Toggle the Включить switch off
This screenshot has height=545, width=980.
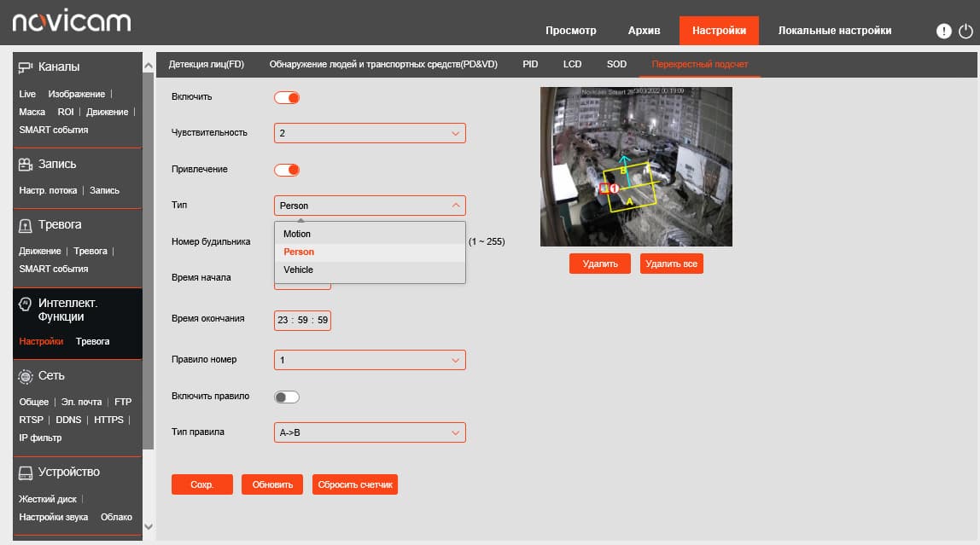point(287,97)
